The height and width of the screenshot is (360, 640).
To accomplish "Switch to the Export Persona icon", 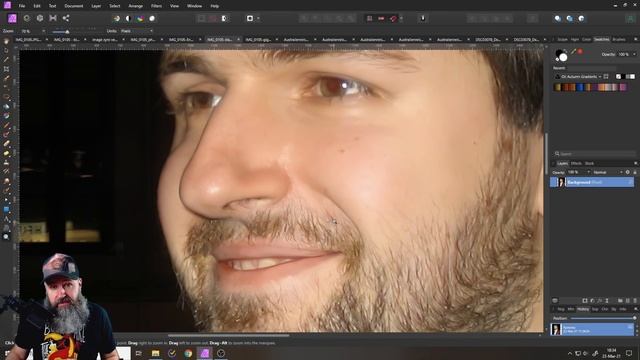I will (x=66, y=18).
